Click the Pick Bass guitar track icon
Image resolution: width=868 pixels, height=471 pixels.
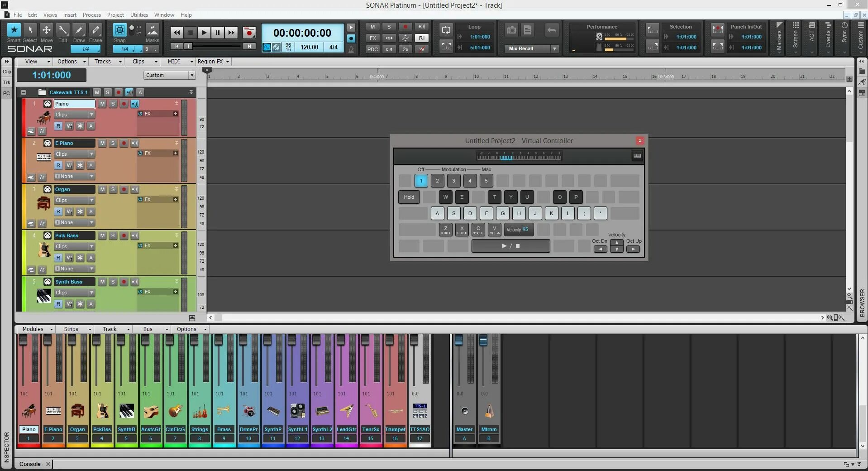44,250
